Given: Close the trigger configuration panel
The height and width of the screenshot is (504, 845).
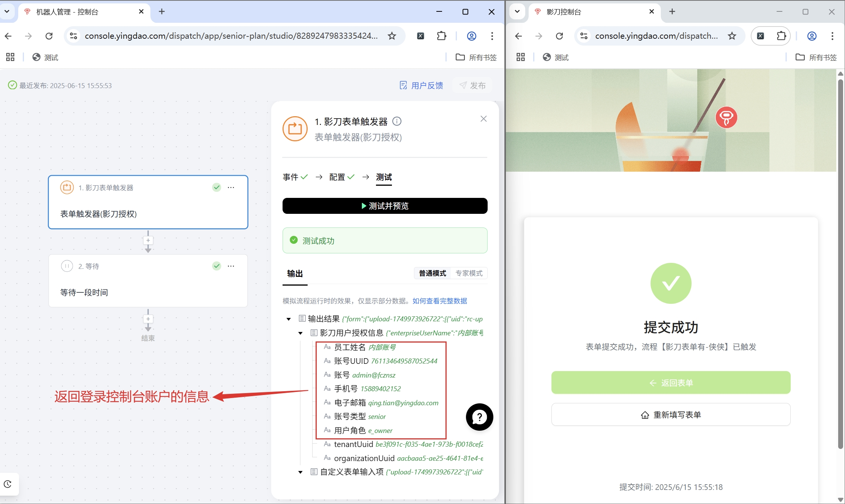Looking at the screenshot, I should (x=483, y=119).
